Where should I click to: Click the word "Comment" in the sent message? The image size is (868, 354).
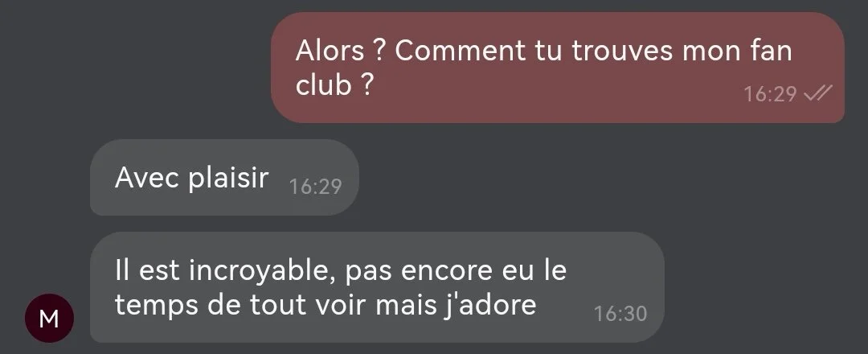tap(461, 51)
